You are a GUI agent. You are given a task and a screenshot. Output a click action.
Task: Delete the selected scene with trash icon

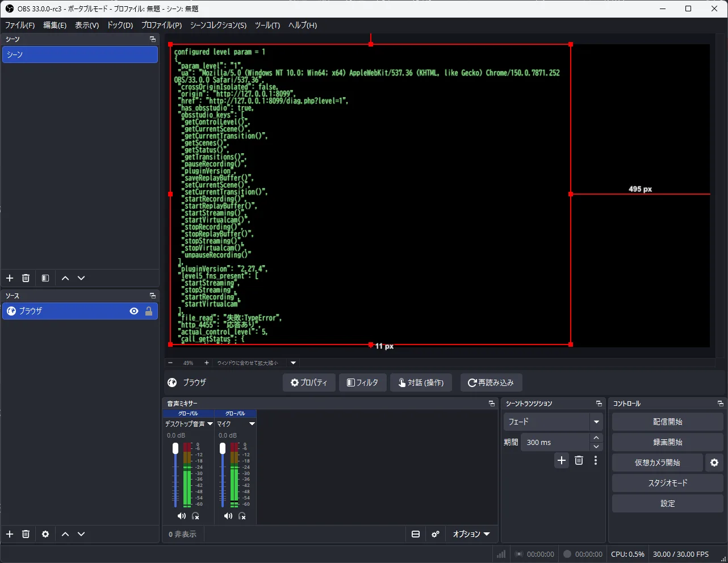26,278
